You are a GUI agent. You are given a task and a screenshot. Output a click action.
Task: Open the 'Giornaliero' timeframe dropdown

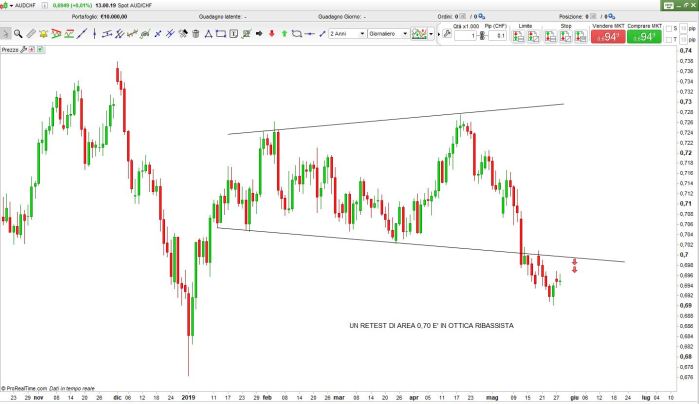pyautogui.click(x=389, y=33)
